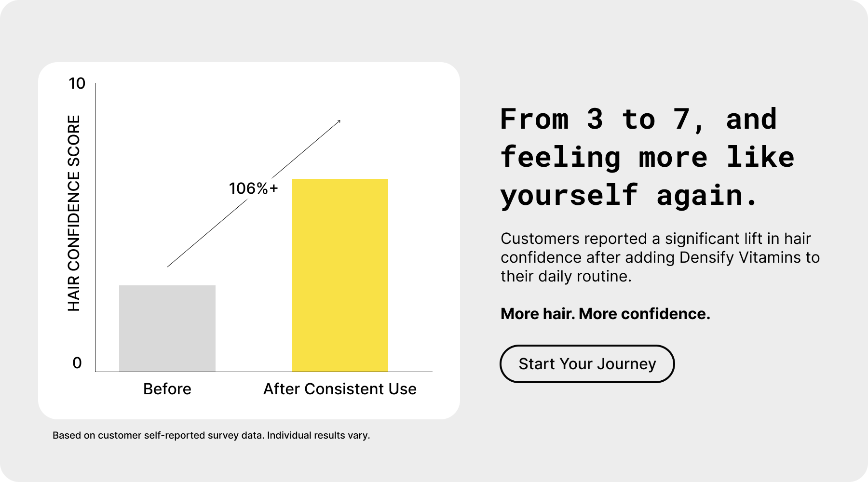Click the arrowhead of the trend line
868x482 pixels.
coord(339,121)
